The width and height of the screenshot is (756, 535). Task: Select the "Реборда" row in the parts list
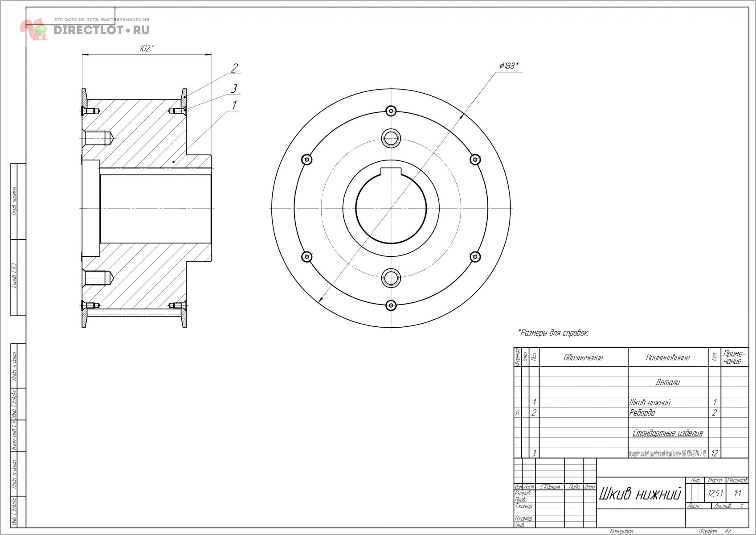tap(642, 413)
